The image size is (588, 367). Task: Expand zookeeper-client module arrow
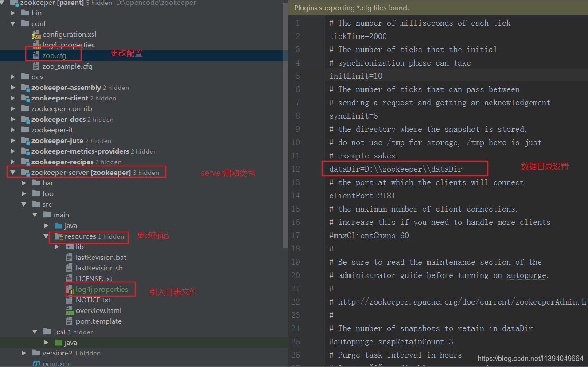point(13,98)
